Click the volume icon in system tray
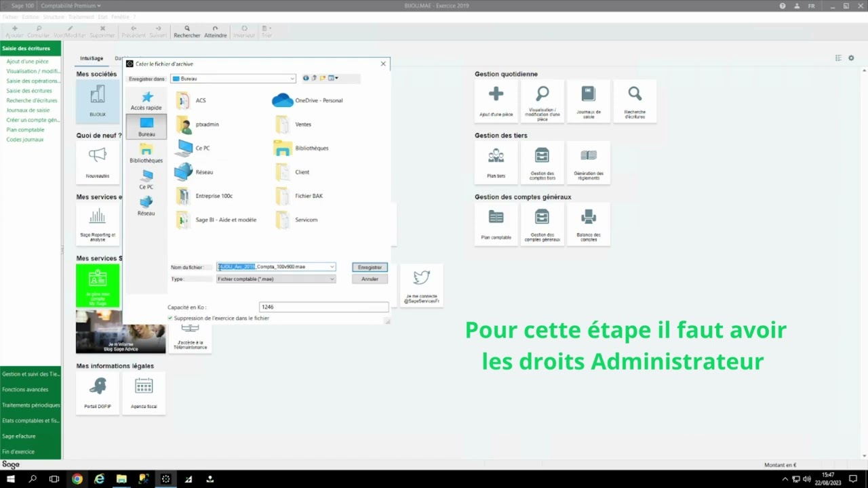Image resolution: width=868 pixels, height=488 pixels. click(x=806, y=479)
